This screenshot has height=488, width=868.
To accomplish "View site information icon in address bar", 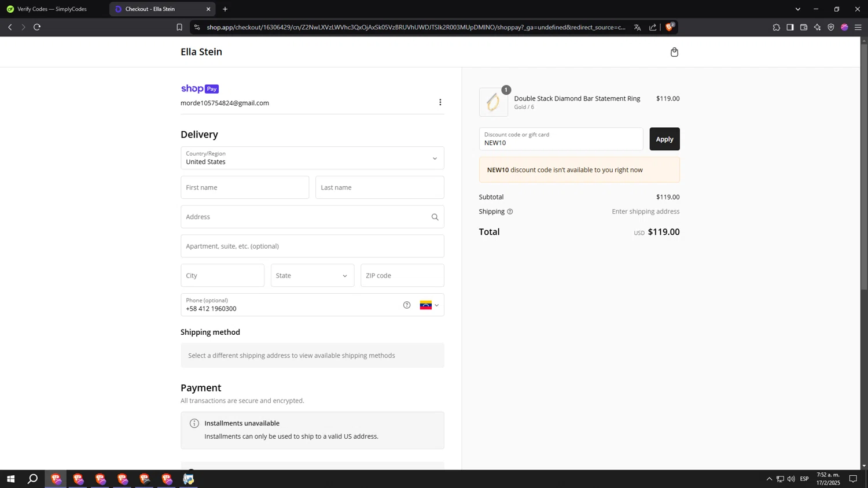I will coord(197,27).
